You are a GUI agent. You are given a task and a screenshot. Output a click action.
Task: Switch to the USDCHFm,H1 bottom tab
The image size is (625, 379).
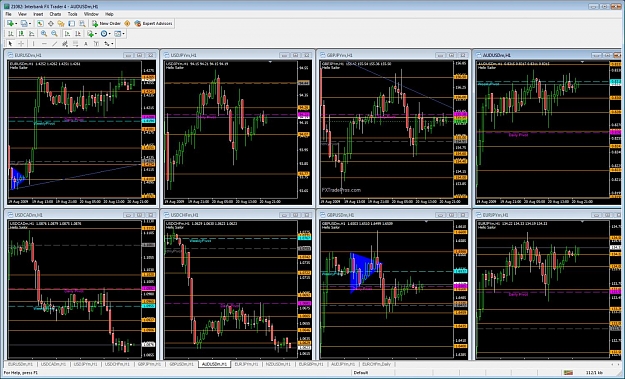pyautogui.click(x=117, y=364)
